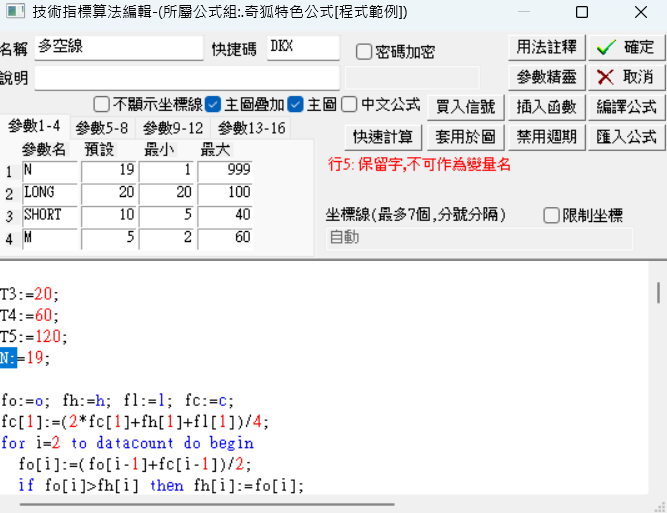Click 編譯公式 compile formula button

pos(627,107)
